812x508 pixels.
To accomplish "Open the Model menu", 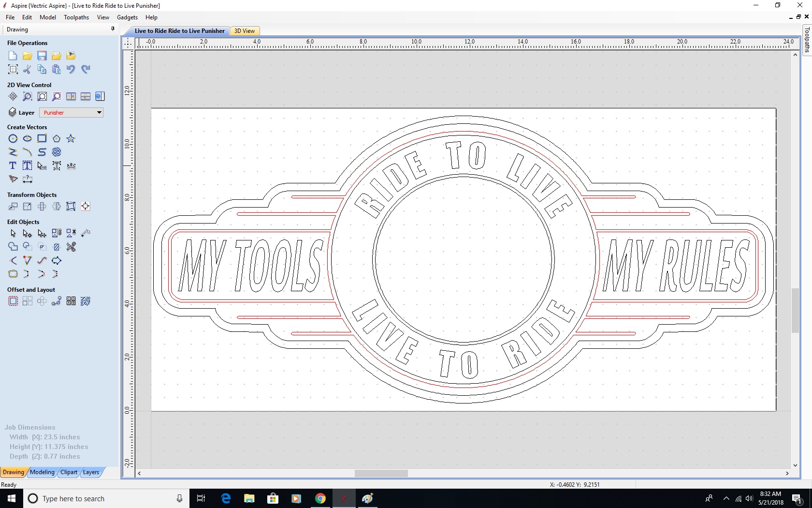I will coord(48,17).
